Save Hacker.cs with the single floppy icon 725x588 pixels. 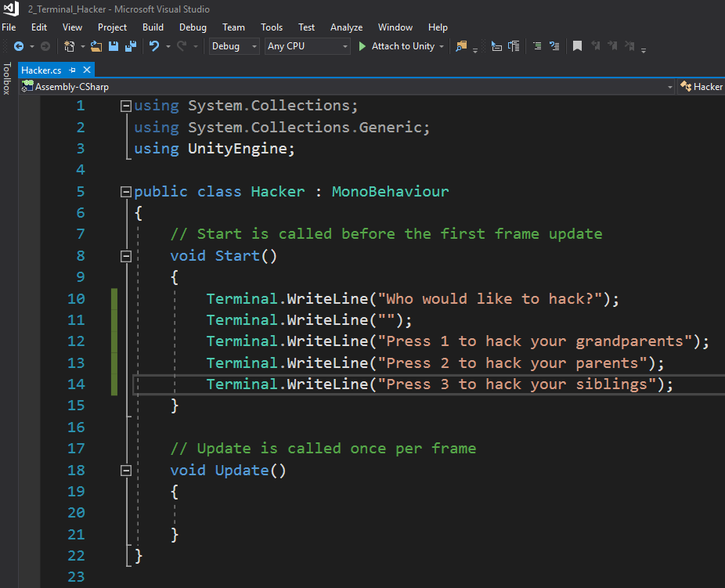pos(114,46)
